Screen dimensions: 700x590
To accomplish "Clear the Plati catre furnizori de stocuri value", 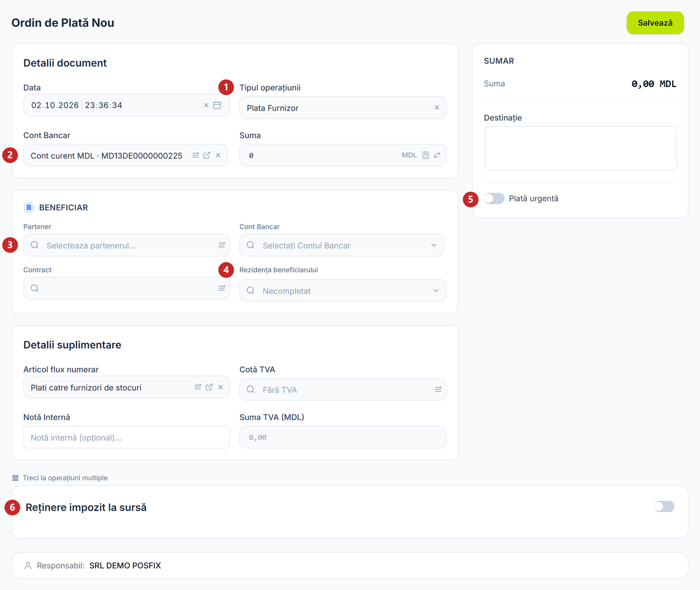I will click(x=220, y=387).
